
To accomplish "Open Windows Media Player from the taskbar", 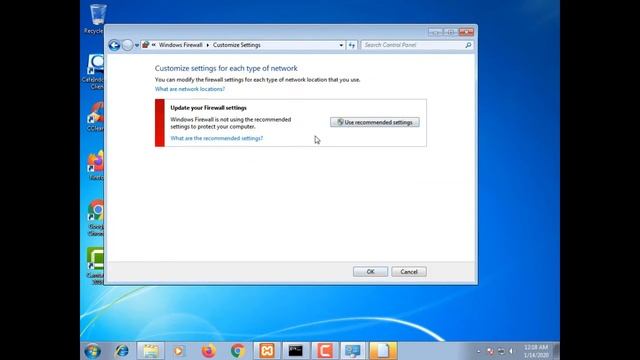I will coord(179,351).
